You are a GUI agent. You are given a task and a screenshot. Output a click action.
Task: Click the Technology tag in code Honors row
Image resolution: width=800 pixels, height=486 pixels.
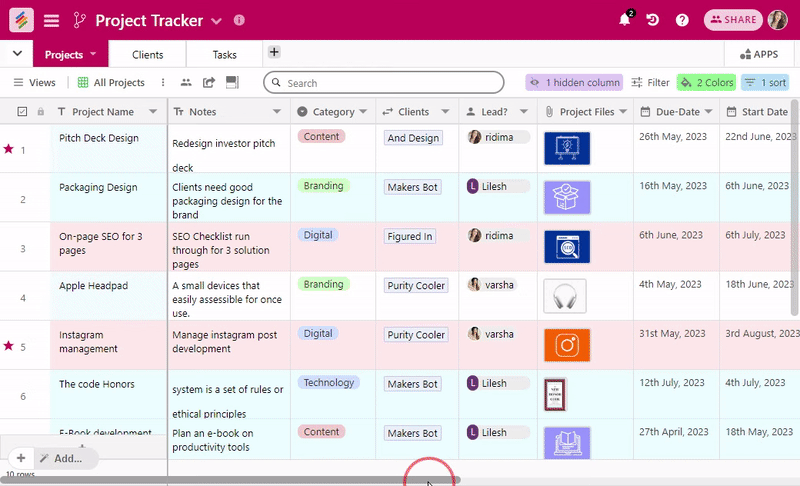329,382
